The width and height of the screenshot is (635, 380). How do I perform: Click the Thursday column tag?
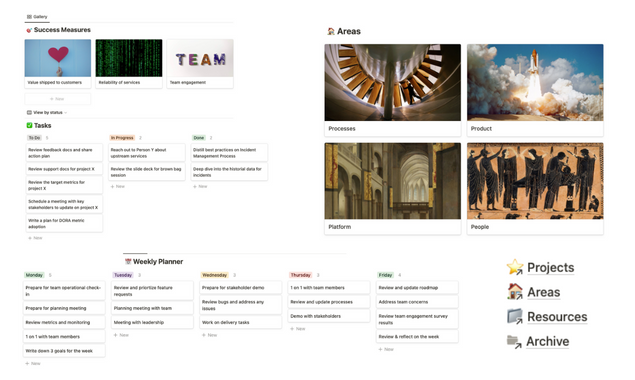(300, 275)
